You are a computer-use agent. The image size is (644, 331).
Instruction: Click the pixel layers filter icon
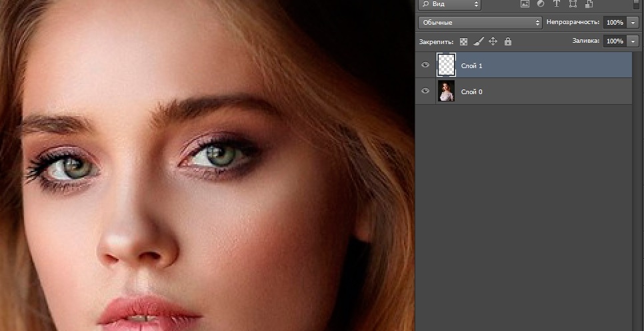click(x=525, y=4)
